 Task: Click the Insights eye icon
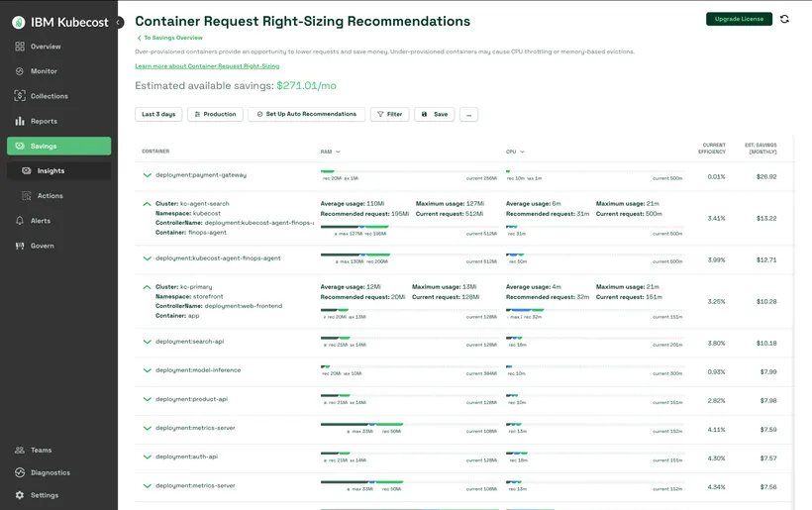pos(27,171)
